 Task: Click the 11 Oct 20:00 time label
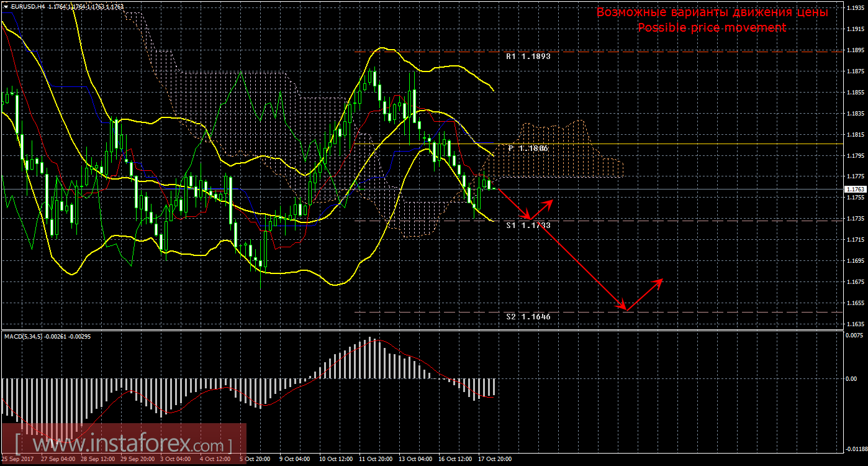[x=374, y=459]
